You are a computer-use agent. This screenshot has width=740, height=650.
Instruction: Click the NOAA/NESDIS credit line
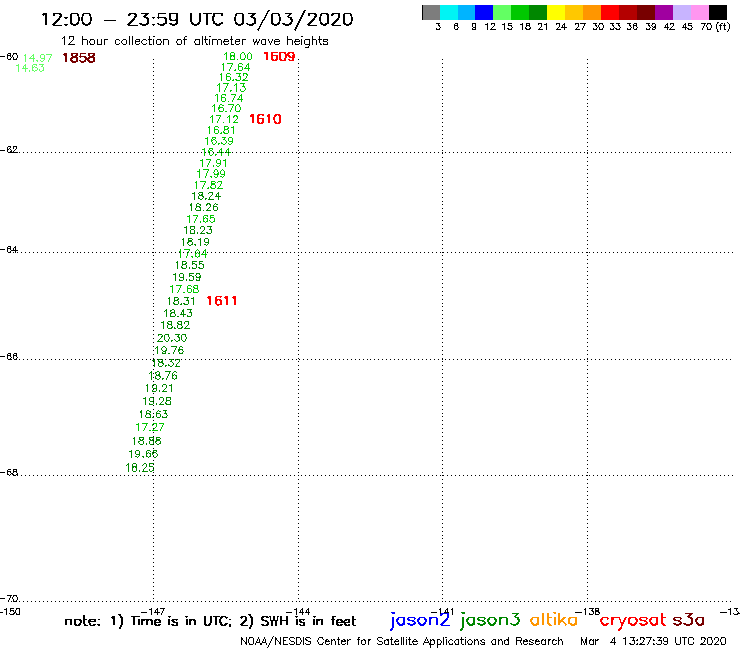(x=402, y=641)
